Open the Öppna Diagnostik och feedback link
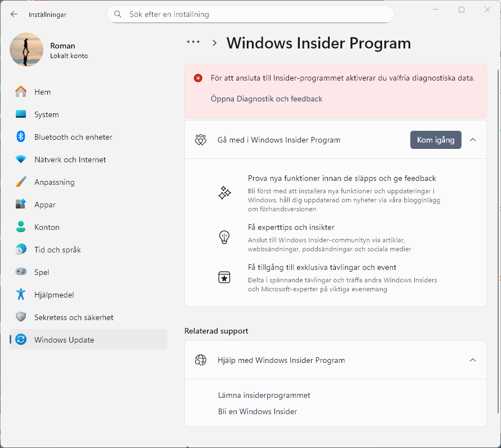501x448 pixels. point(266,99)
